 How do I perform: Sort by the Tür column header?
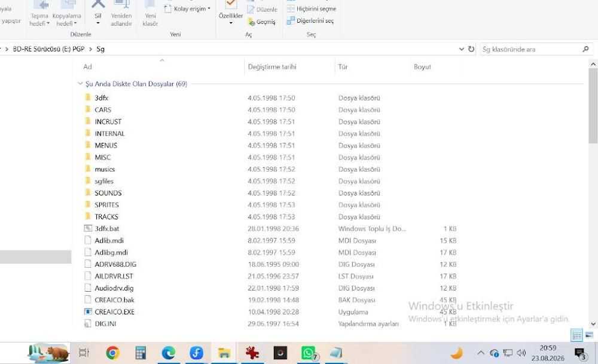(x=343, y=67)
